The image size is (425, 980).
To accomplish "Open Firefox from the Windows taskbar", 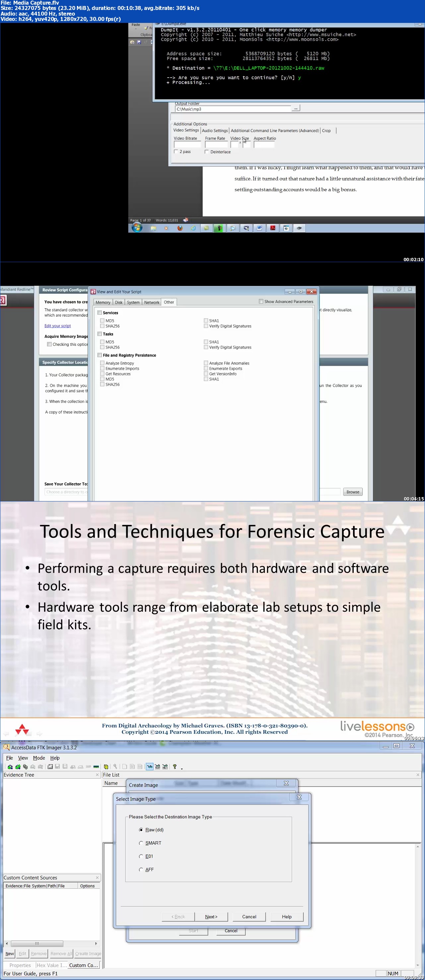I will [180, 228].
